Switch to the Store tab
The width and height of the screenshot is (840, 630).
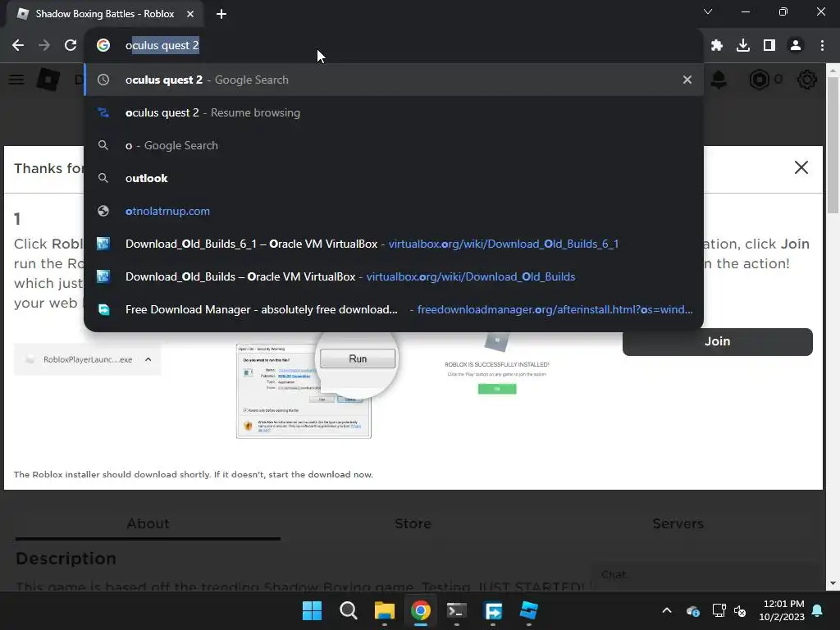click(x=413, y=523)
